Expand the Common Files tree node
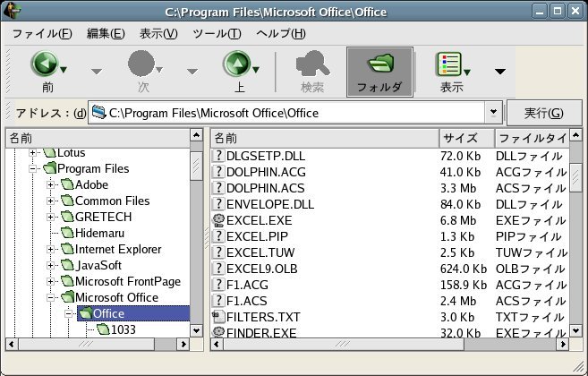The height and width of the screenshot is (376, 588). [50, 201]
